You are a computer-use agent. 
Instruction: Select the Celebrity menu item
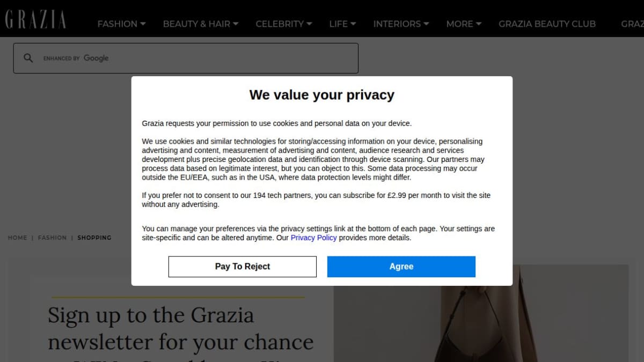click(280, 24)
